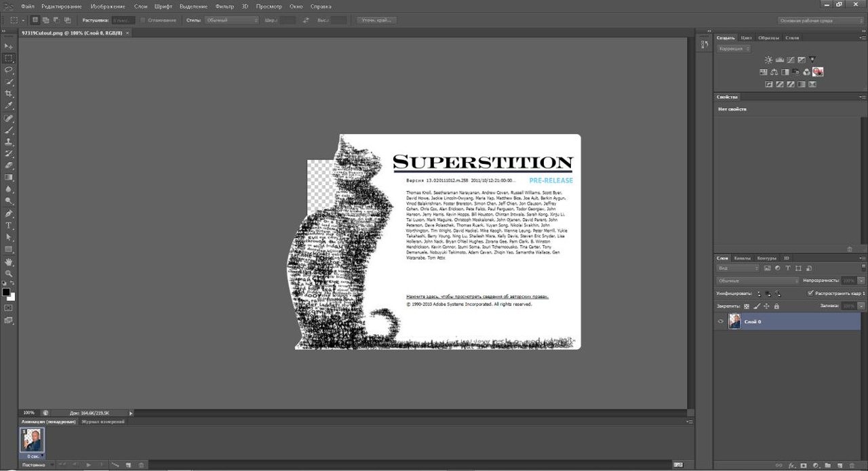868x471 pixels.
Task: Add a Curves adjustment layer
Action: 790,60
